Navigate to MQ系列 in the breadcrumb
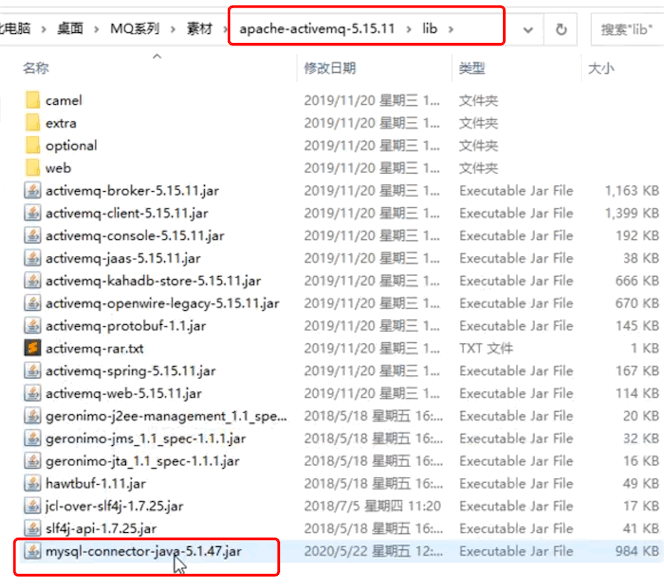Screen dimensions: 664x588 click(135, 29)
